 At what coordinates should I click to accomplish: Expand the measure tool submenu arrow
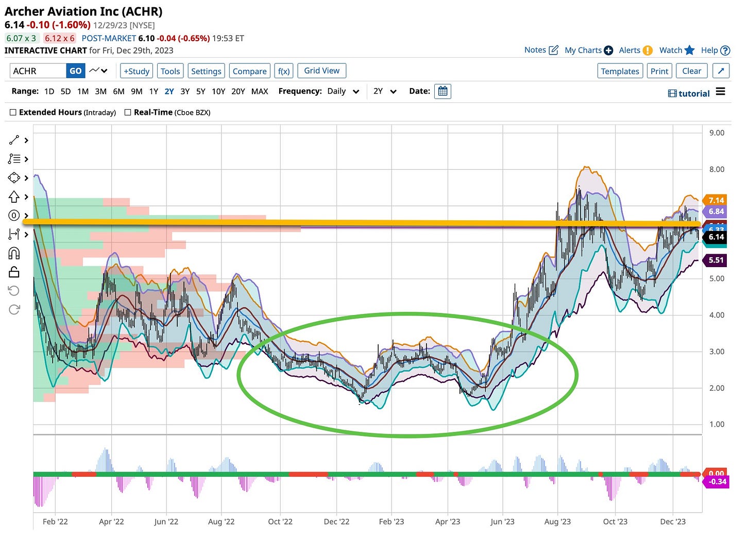point(26,235)
